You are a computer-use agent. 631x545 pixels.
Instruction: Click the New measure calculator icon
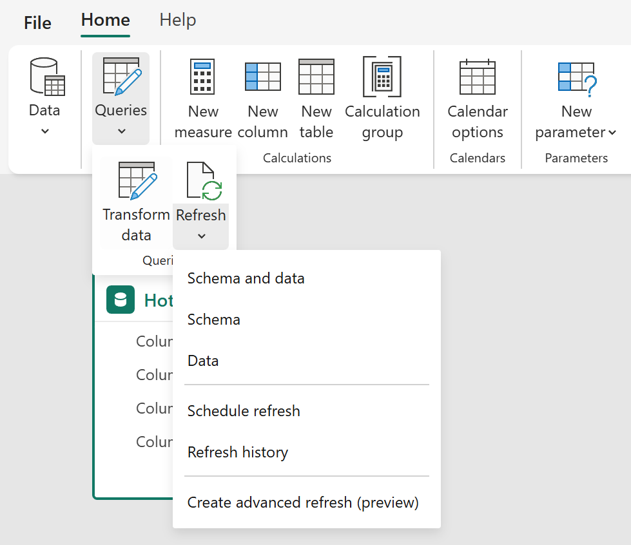pos(202,76)
